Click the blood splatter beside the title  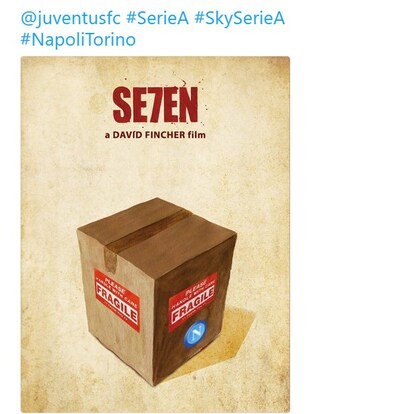[197, 87]
